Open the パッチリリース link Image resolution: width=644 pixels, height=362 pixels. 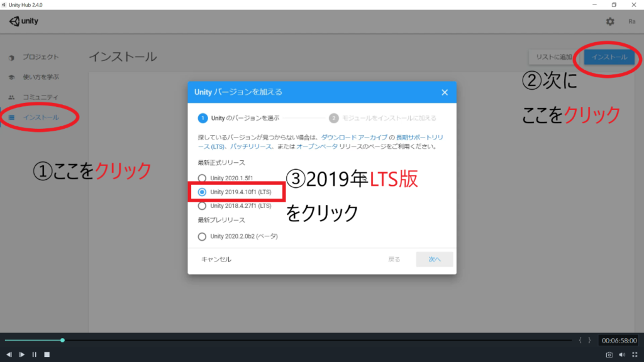(250, 146)
